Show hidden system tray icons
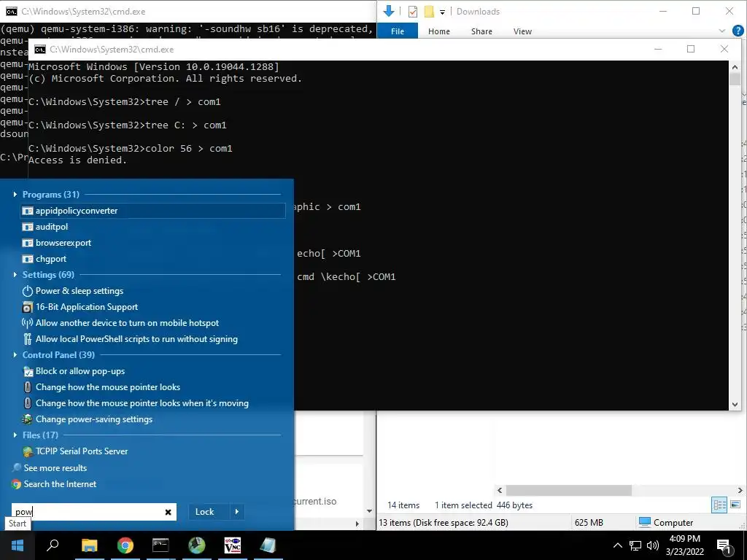747x560 pixels. click(617, 545)
